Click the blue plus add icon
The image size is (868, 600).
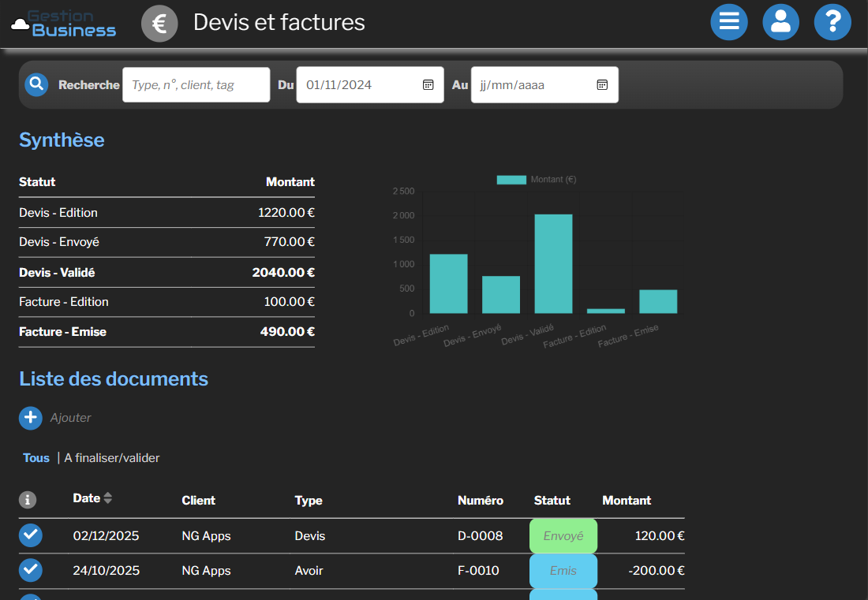click(30, 418)
